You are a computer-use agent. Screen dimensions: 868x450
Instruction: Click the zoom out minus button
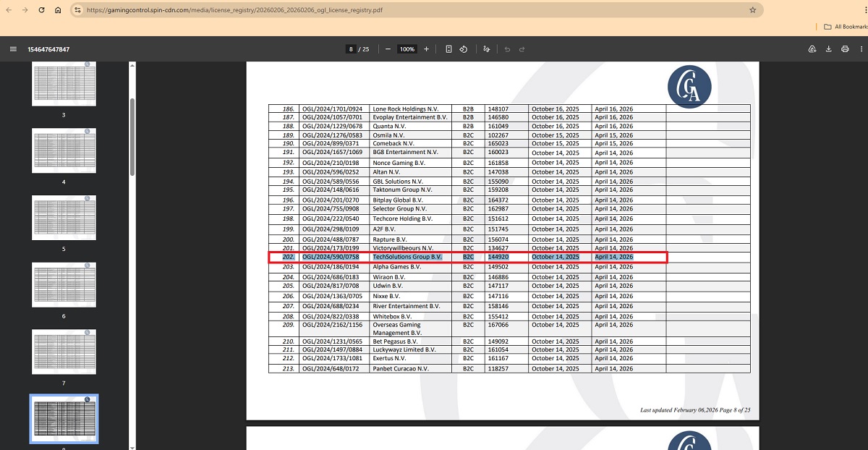click(388, 49)
